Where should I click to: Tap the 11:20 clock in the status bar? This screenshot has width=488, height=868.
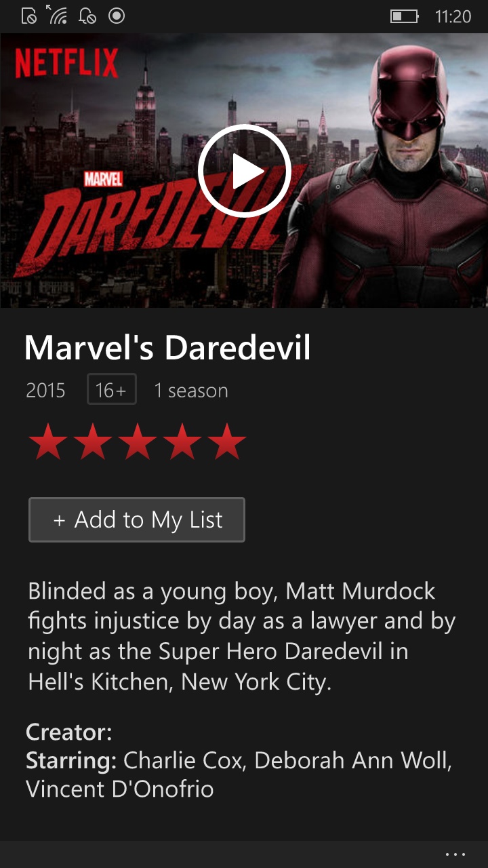pyautogui.click(x=453, y=16)
